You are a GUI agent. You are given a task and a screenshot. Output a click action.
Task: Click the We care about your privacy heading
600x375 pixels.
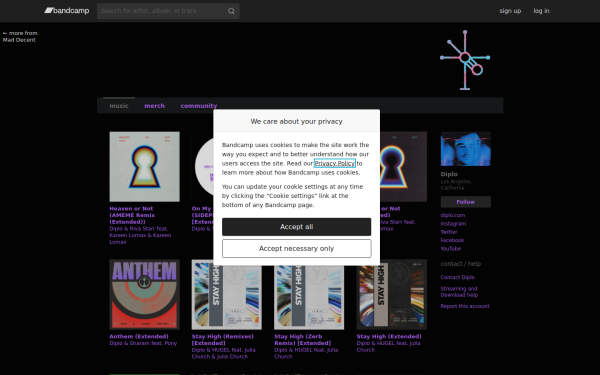[297, 121]
